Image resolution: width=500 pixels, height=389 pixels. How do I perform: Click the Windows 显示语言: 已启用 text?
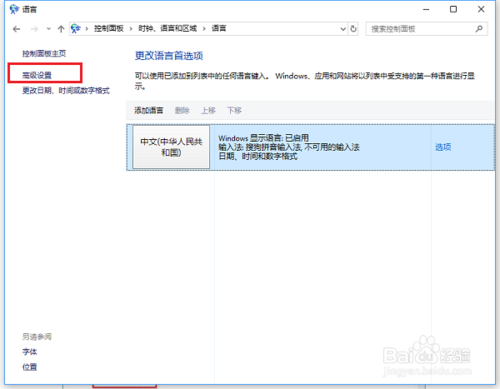click(263, 138)
